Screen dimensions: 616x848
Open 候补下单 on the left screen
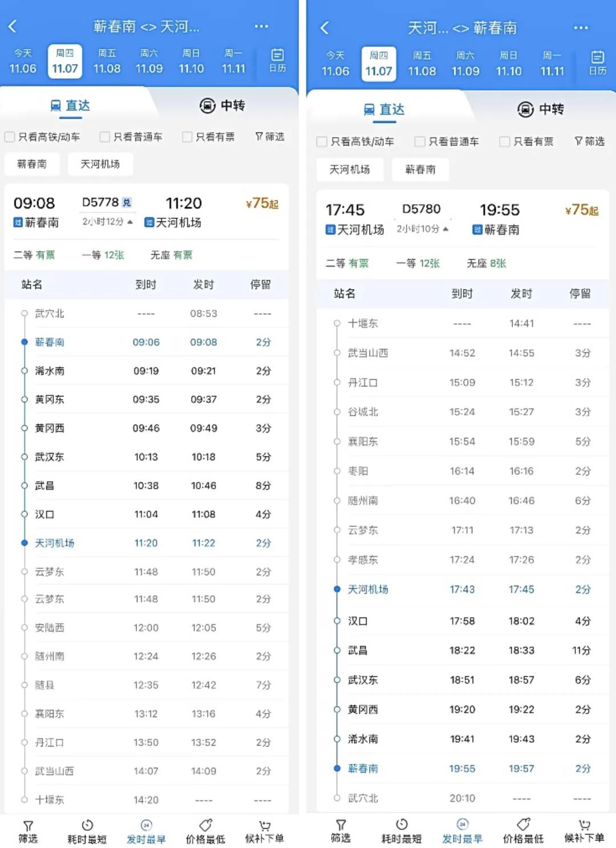click(x=264, y=831)
